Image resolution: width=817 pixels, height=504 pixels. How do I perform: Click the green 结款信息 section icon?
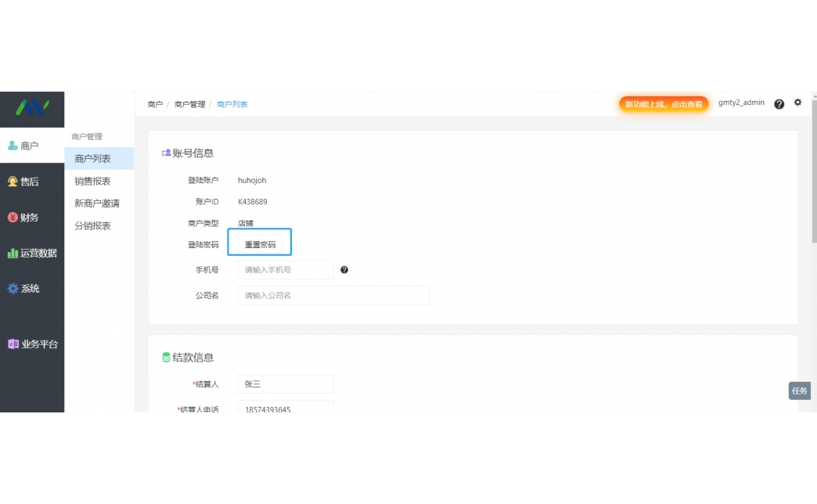(166, 357)
